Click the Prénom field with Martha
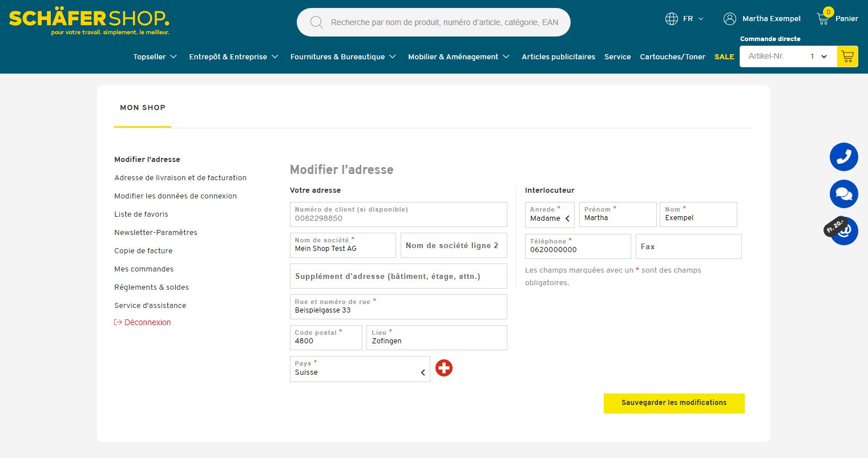Image resolution: width=868 pixels, height=458 pixels. point(618,214)
